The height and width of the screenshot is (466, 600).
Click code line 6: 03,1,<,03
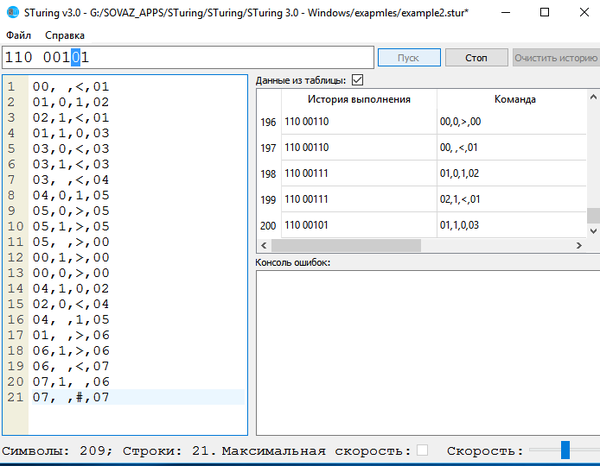(71, 164)
